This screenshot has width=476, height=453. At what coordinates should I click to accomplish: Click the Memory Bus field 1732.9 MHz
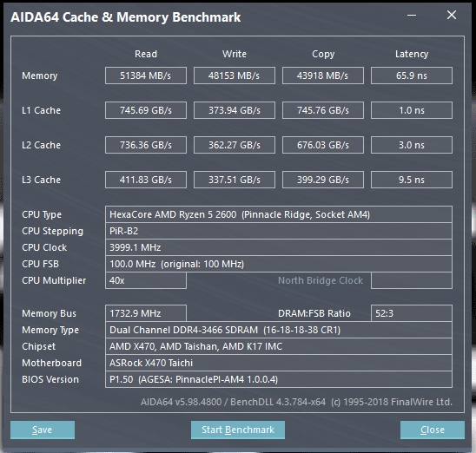click(x=146, y=313)
